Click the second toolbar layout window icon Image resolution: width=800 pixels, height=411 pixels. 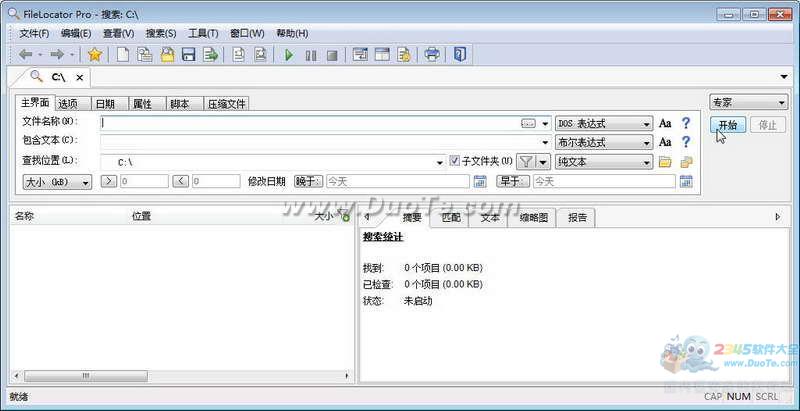(x=382, y=55)
